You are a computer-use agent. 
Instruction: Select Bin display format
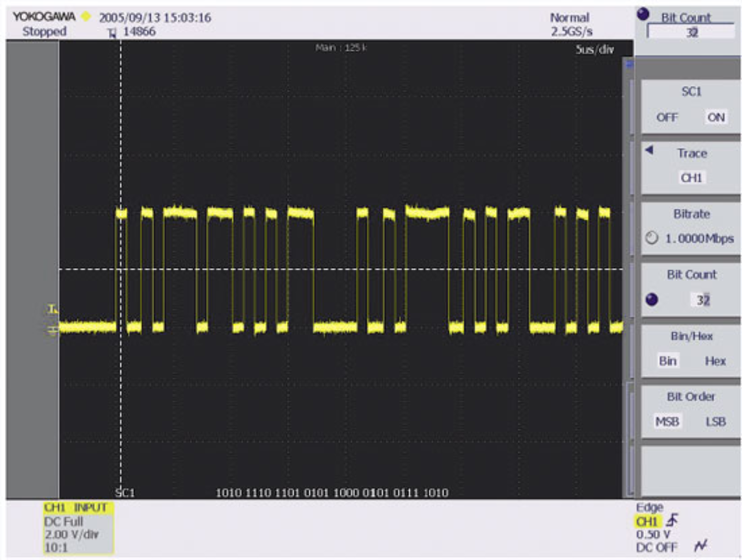point(667,361)
